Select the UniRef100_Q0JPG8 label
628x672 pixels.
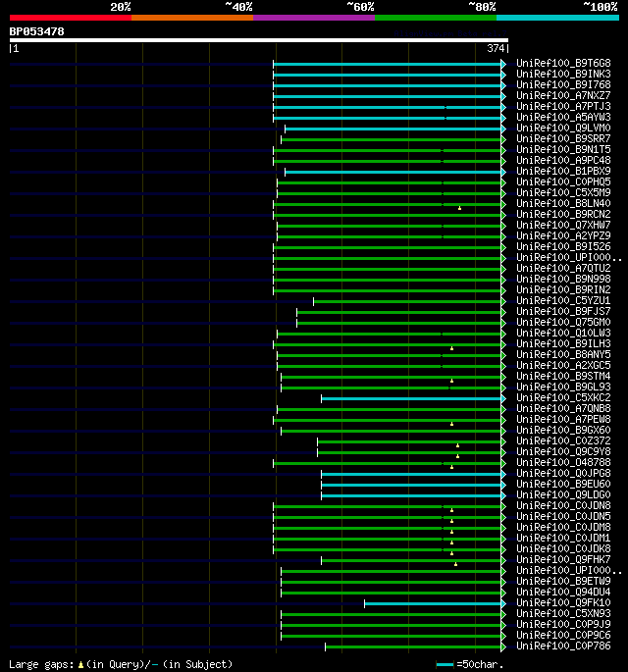563,473
